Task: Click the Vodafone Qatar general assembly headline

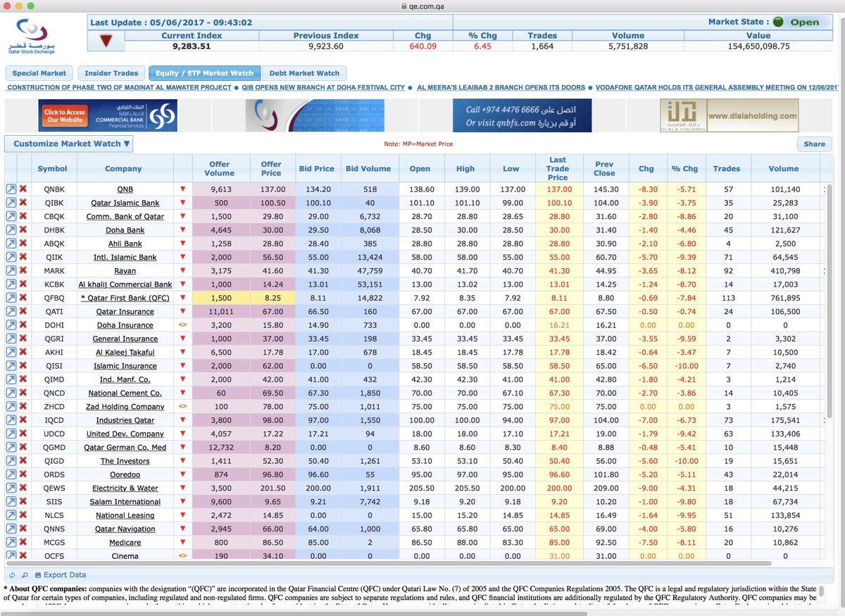Action: coord(717,87)
